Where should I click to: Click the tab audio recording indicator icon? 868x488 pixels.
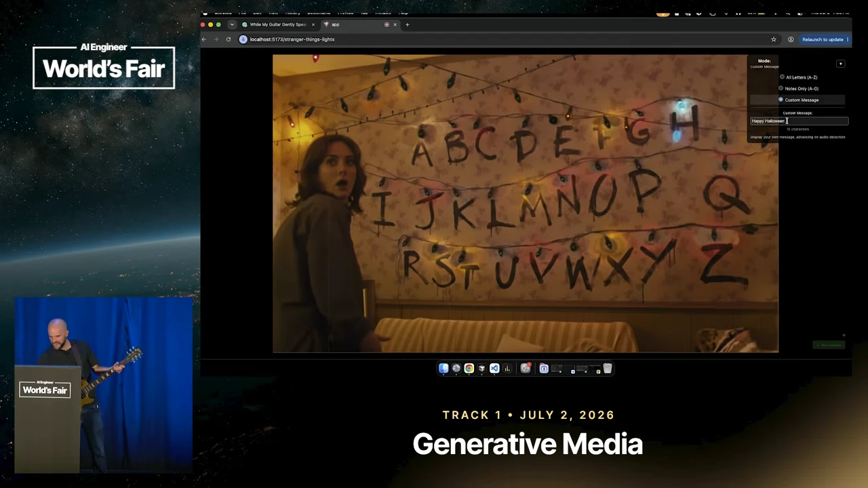click(x=387, y=24)
